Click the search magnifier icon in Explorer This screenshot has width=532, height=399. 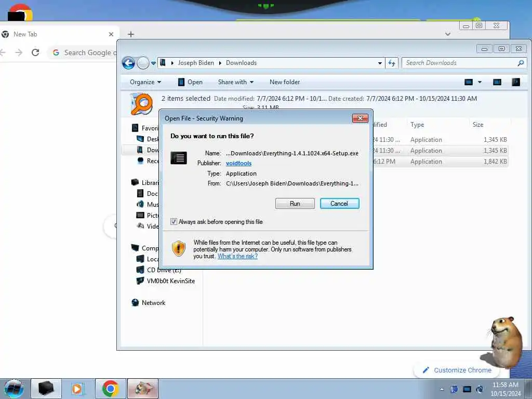(521, 63)
